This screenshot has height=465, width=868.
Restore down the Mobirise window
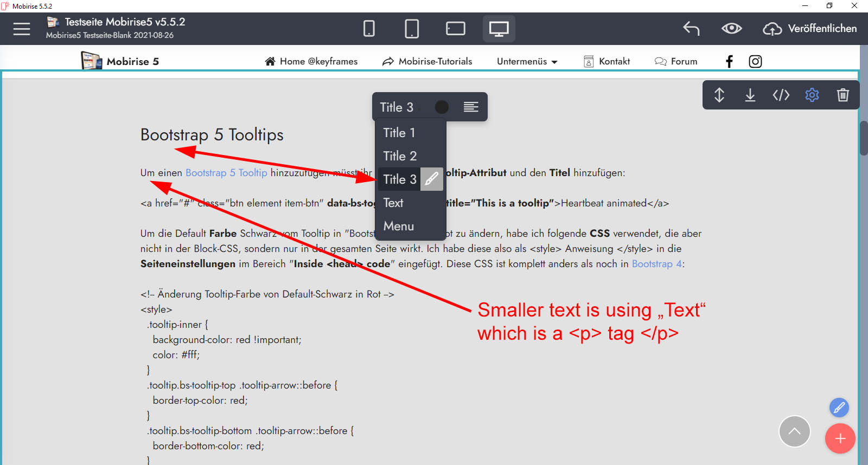coord(829,6)
